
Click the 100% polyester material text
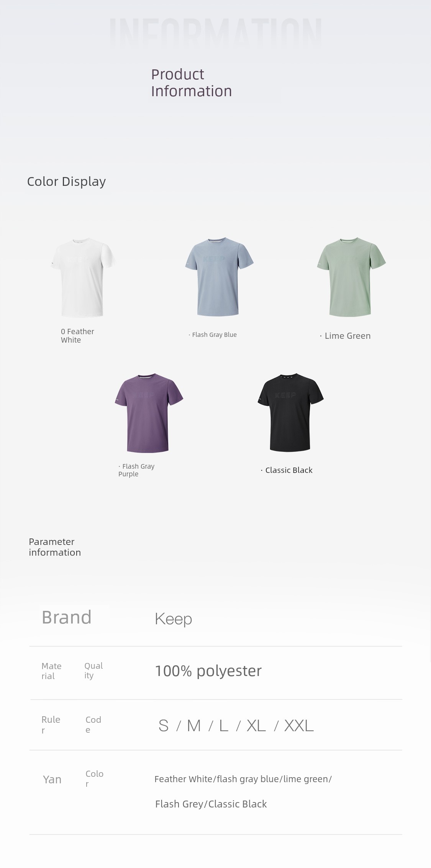pos(208,671)
